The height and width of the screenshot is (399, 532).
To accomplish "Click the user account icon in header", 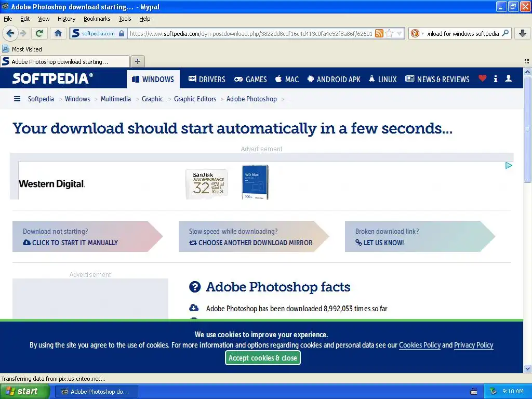I will (508, 78).
